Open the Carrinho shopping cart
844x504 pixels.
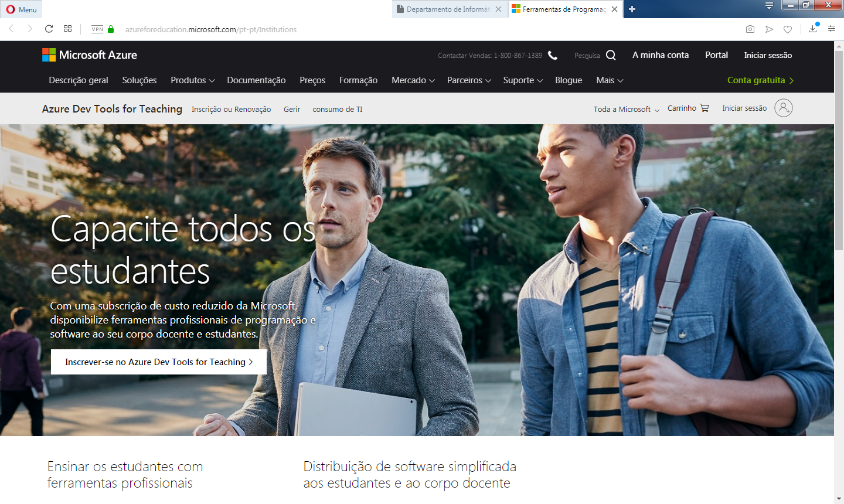click(688, 108)
